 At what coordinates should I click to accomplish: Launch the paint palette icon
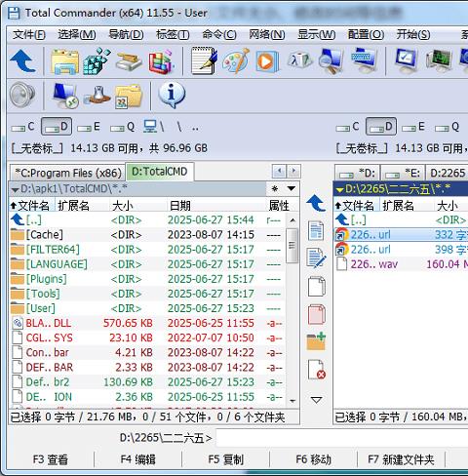coord(236,61)
